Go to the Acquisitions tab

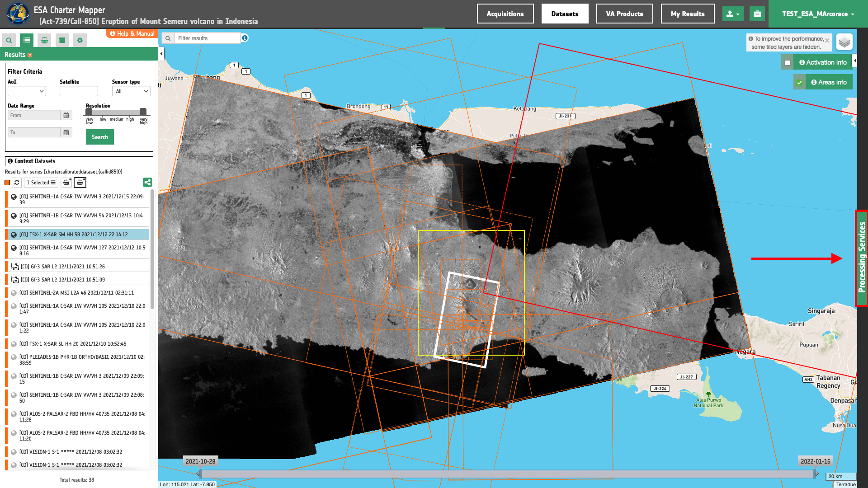505,14
